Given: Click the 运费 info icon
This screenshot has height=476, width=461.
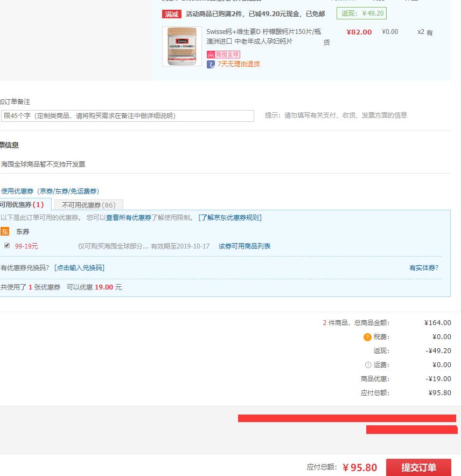Looking at the screenshot, I should click(x=368, y=365).
